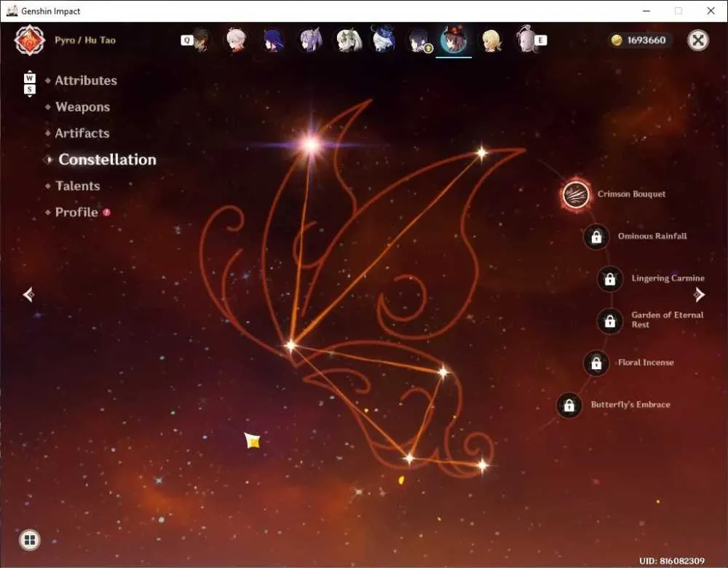The image size is (728, 568).
Task: Click the locked Ominous Rainfall node
Action: [596, 237]
